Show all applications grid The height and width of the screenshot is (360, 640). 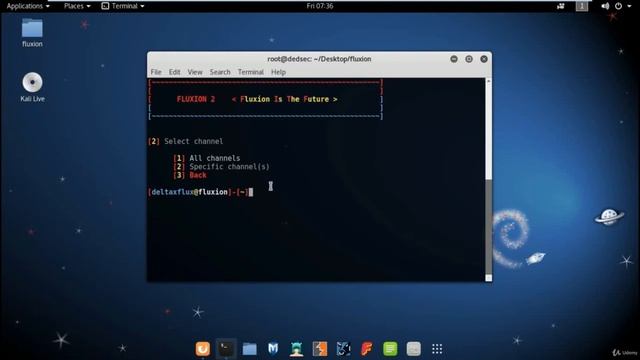(437, 349)
